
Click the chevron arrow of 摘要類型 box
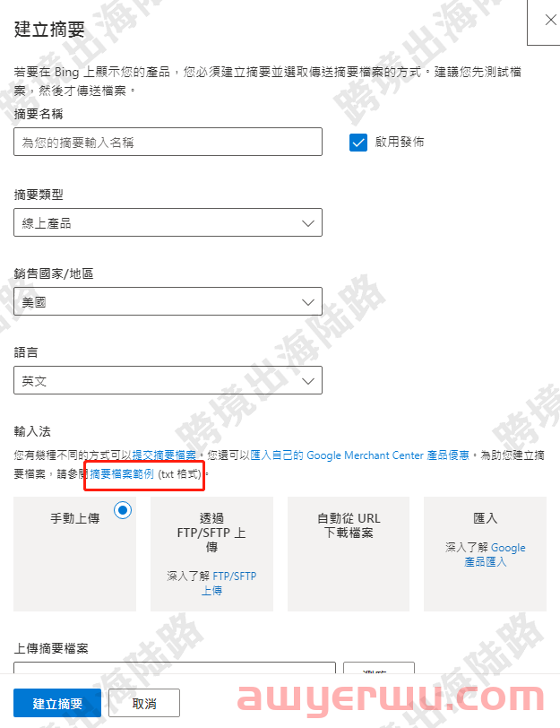point(308,223)
